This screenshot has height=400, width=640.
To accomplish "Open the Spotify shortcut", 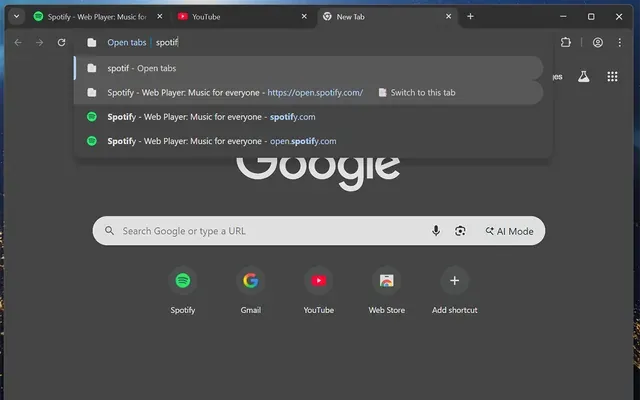I will pos(182,291).
